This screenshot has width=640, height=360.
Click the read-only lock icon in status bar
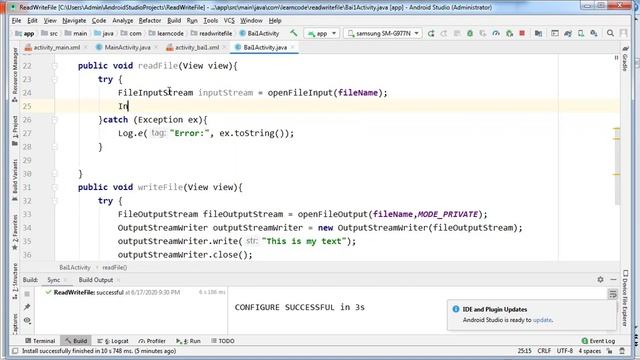coord(609,351)
